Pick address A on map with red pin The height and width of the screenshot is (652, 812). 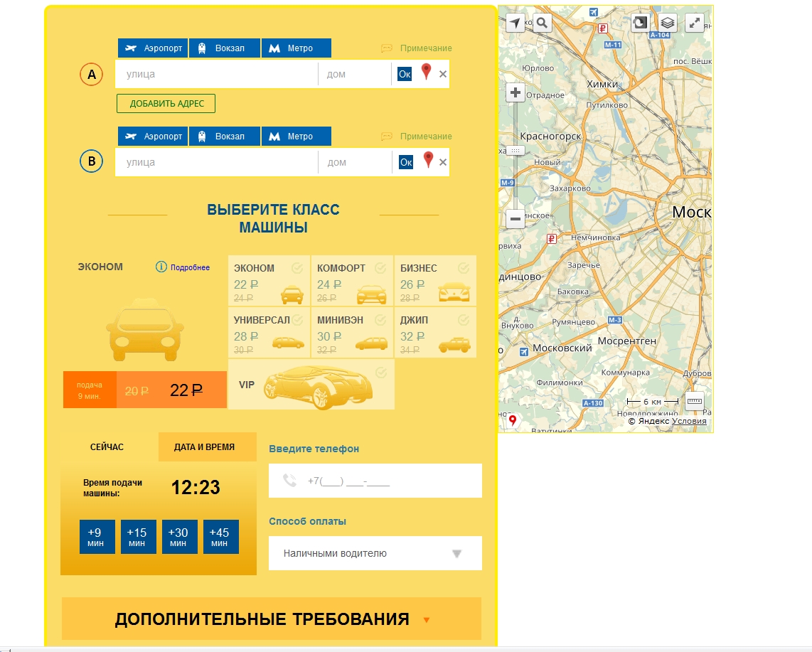coord(426,72)
